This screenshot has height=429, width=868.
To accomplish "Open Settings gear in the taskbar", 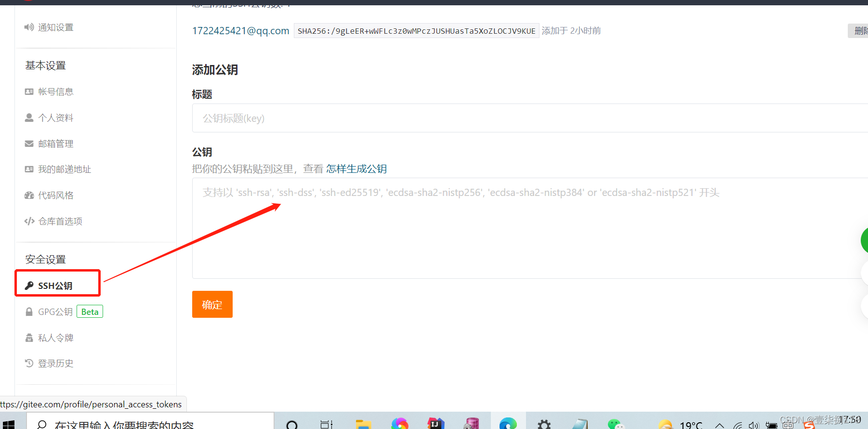I will coord(544,424).
